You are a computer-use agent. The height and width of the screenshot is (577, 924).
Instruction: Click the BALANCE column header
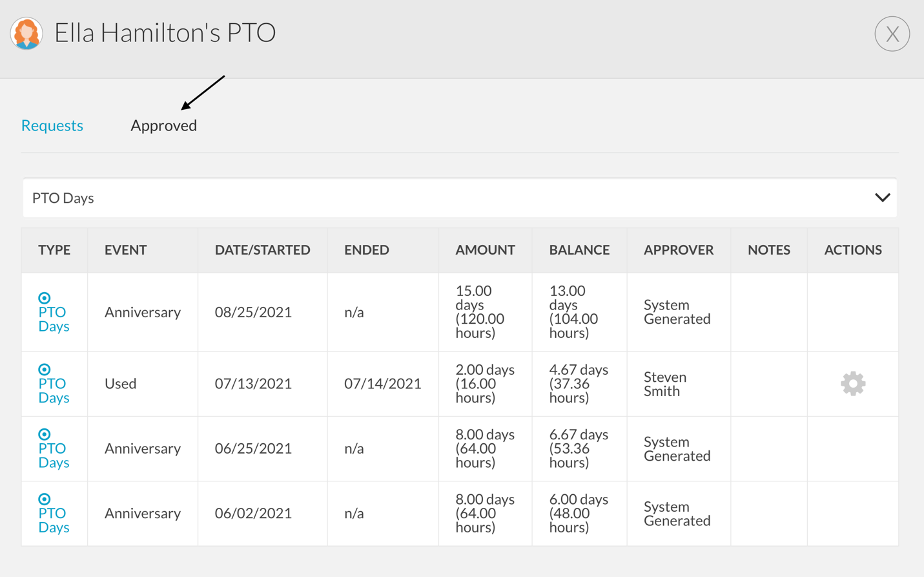(x=579, y=250)
